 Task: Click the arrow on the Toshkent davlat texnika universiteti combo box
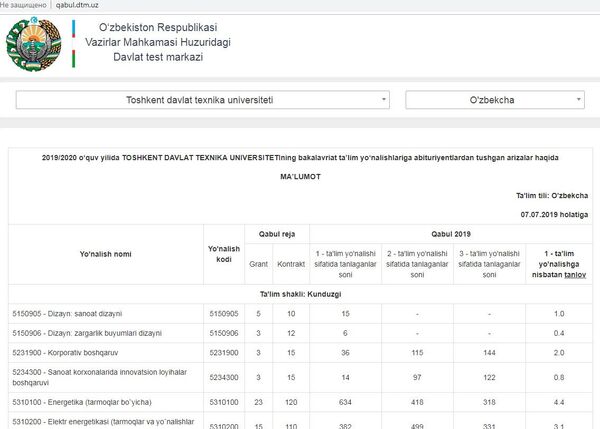pyautogui.click(x=385, y=101)
